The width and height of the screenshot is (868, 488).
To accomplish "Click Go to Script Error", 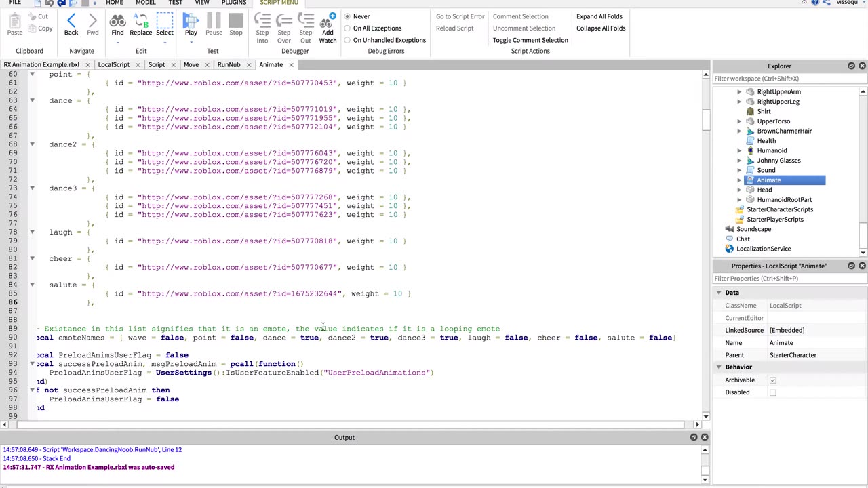I will (x=460, y=16).
